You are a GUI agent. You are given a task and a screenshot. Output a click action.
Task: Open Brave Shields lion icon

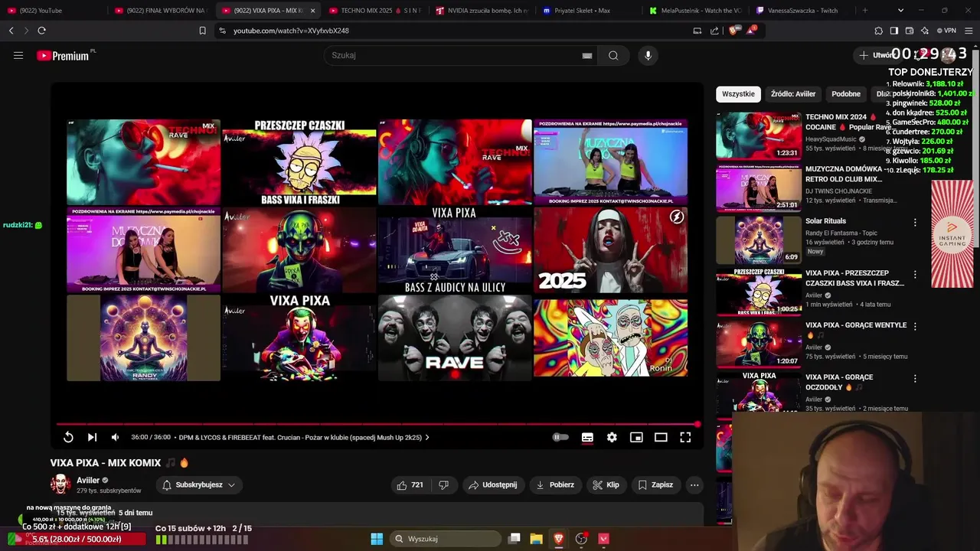[x=733, y=31]
